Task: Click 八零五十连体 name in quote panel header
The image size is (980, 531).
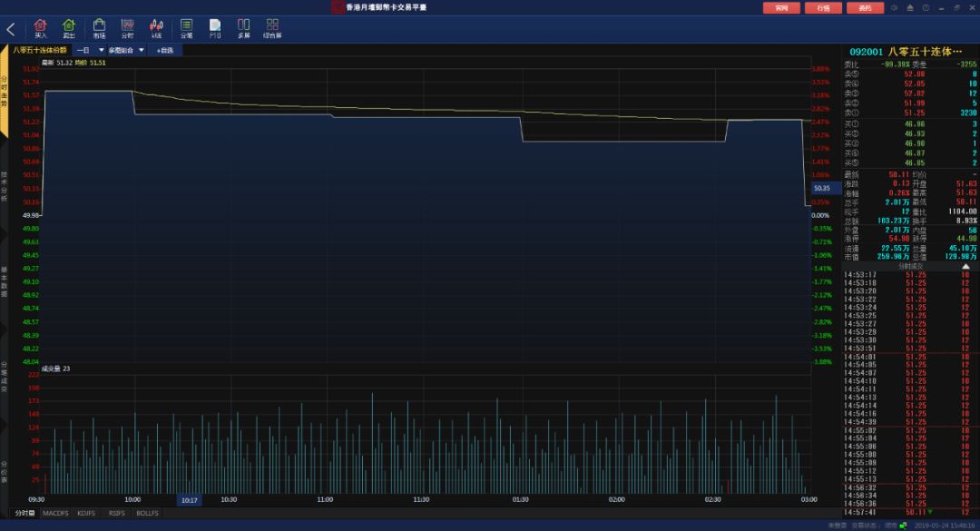Action: pyautogui.click(x=925, y=52)
